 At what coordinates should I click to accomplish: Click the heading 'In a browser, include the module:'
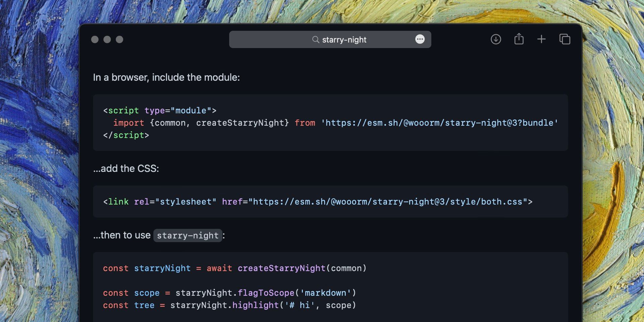(167, 77)
